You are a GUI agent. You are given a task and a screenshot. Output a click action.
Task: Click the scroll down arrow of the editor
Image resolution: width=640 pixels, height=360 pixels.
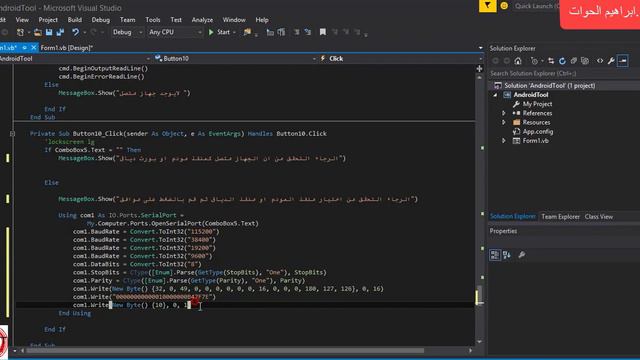(480, 342)
